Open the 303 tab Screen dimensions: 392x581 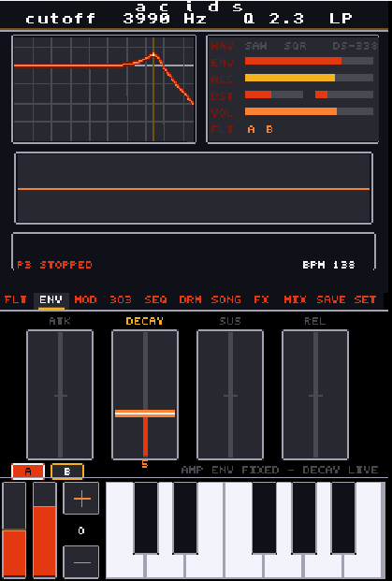121,299
